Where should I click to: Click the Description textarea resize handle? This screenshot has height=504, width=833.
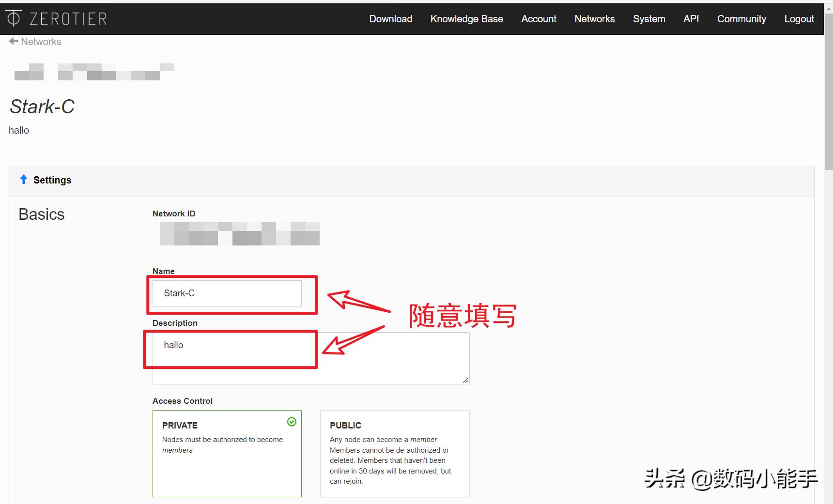[x=465, y=380]
